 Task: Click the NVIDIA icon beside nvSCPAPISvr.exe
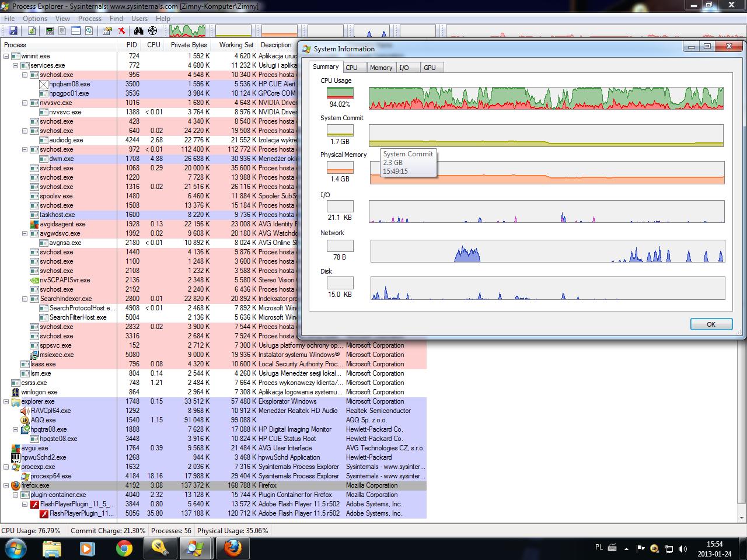click(35, 280)
